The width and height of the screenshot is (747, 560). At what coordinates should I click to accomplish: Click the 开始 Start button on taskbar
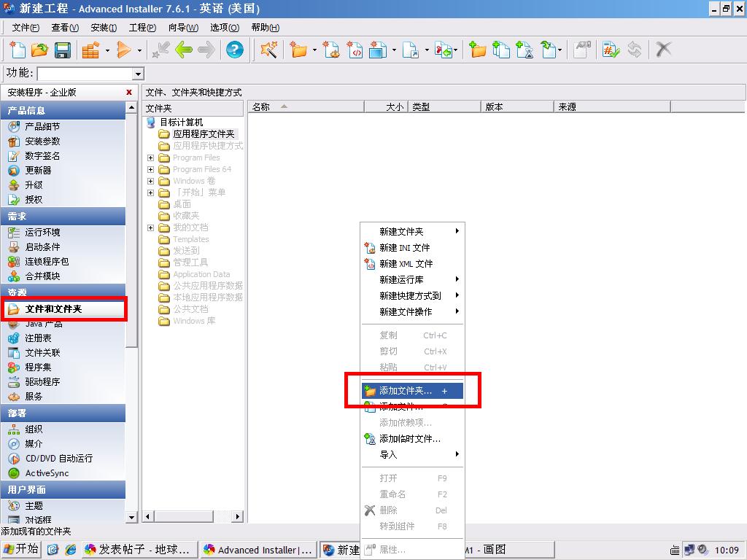coord(21,550)
